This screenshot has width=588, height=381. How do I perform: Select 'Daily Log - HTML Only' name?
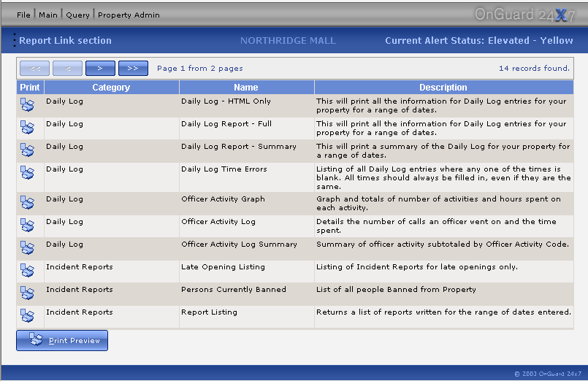226,101
